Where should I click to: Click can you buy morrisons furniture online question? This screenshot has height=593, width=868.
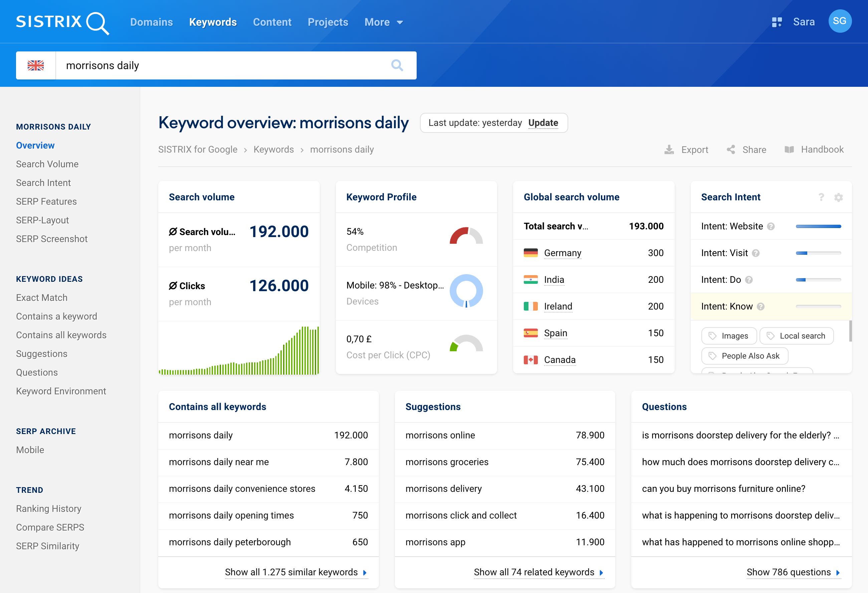pos(741,489)
